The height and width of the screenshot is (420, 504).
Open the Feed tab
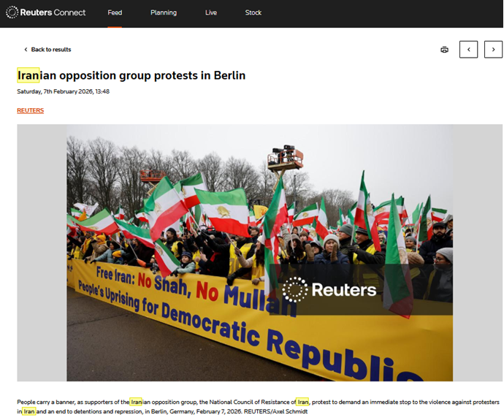pos(115,12)
